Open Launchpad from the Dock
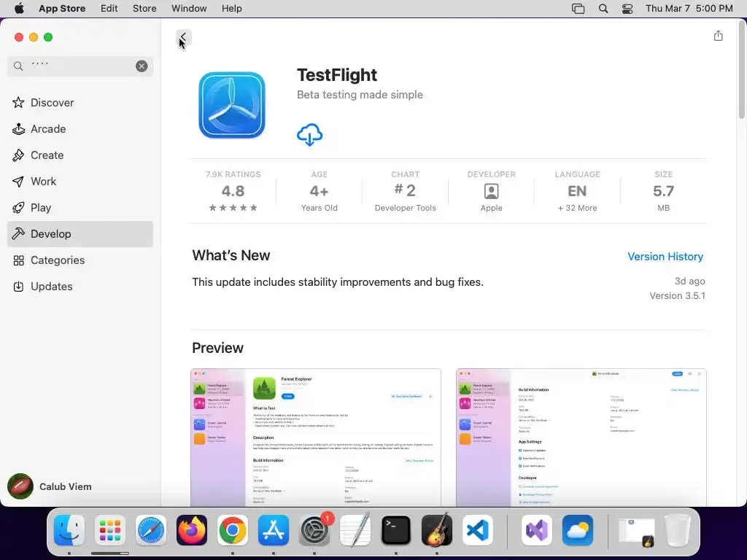 [110, 530]
